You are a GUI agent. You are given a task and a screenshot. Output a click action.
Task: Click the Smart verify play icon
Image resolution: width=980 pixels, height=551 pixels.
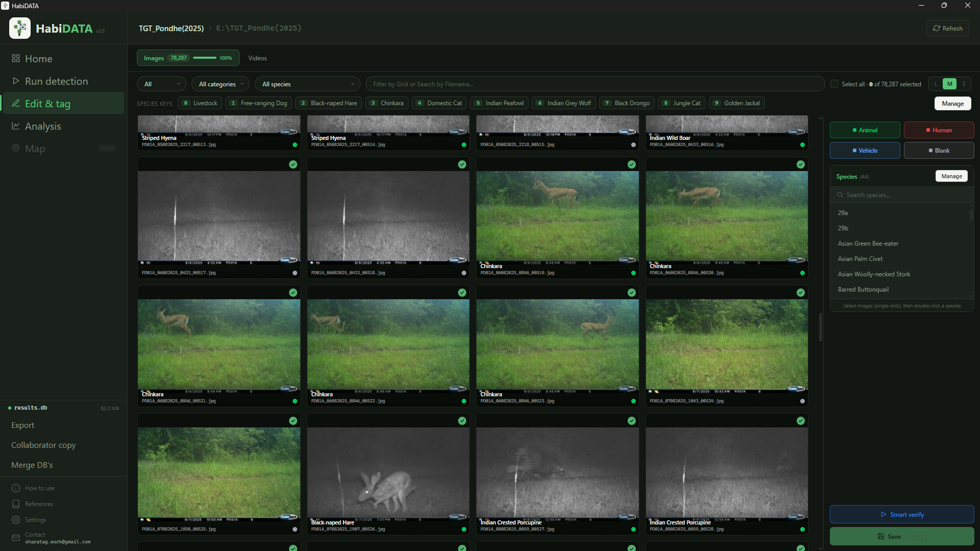pos(883,514)
